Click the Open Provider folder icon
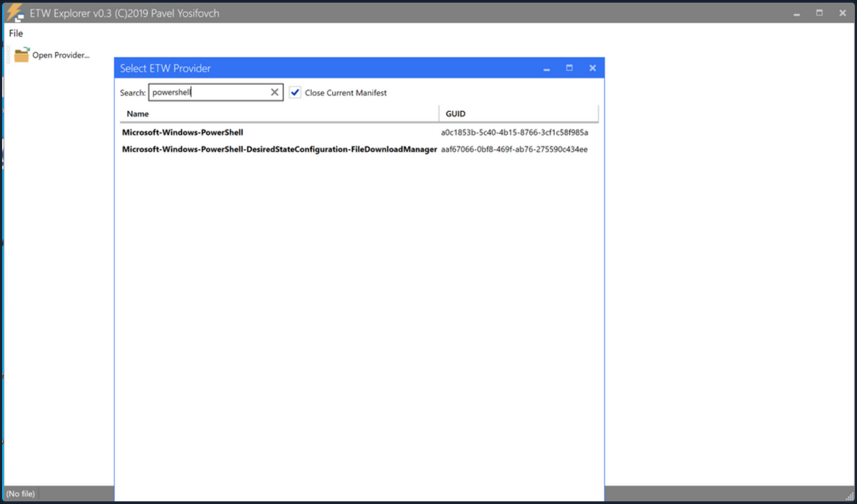The image size is (857, 504). click(x=22, y=55)
